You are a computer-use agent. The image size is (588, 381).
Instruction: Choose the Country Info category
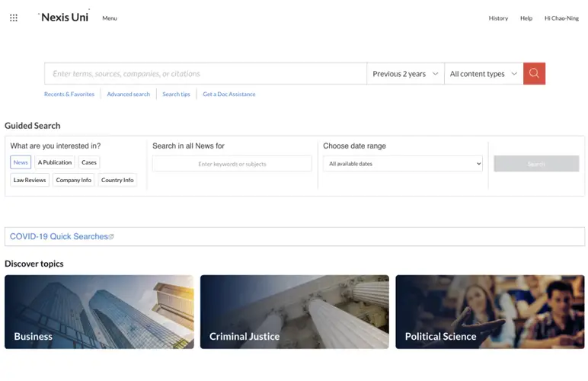(117, 181)
